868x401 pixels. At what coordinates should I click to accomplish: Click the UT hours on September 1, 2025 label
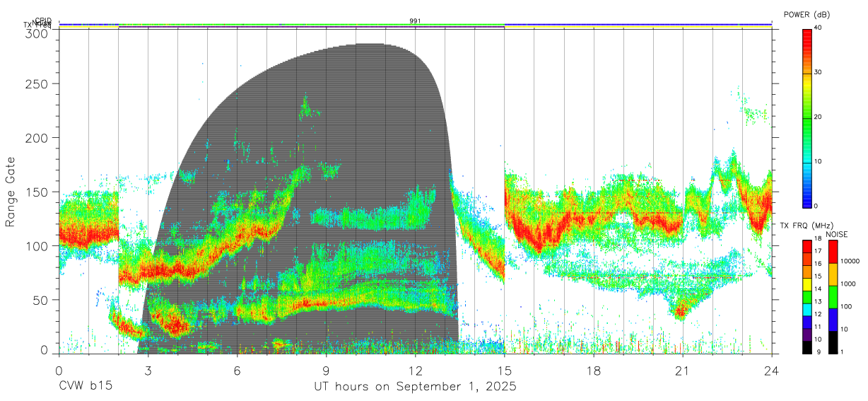(415, 387)
